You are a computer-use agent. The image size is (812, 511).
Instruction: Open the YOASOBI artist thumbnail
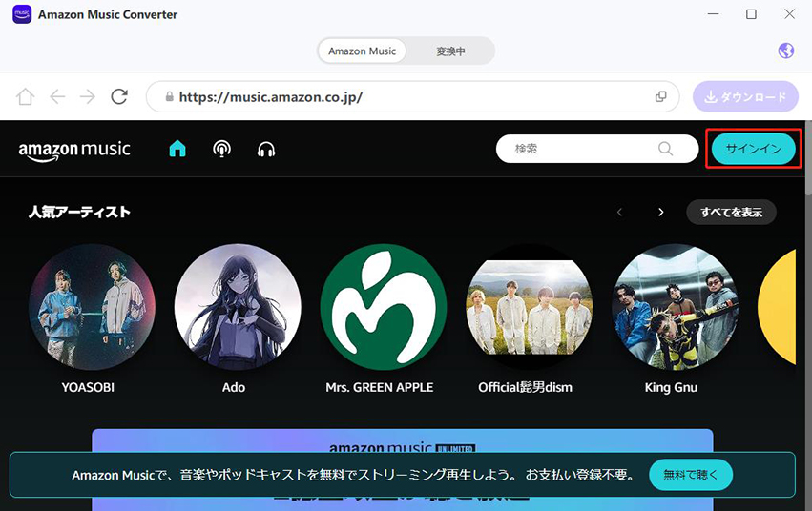pos(92,307)
